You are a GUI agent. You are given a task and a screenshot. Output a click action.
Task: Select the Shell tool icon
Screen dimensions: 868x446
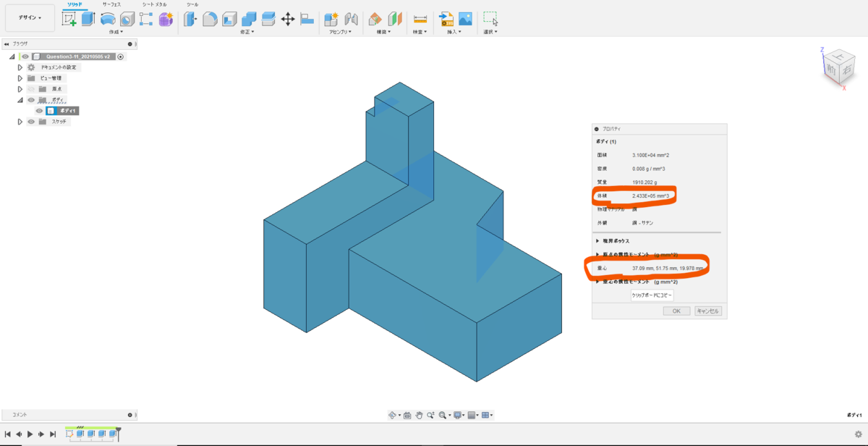pos(229,20)
